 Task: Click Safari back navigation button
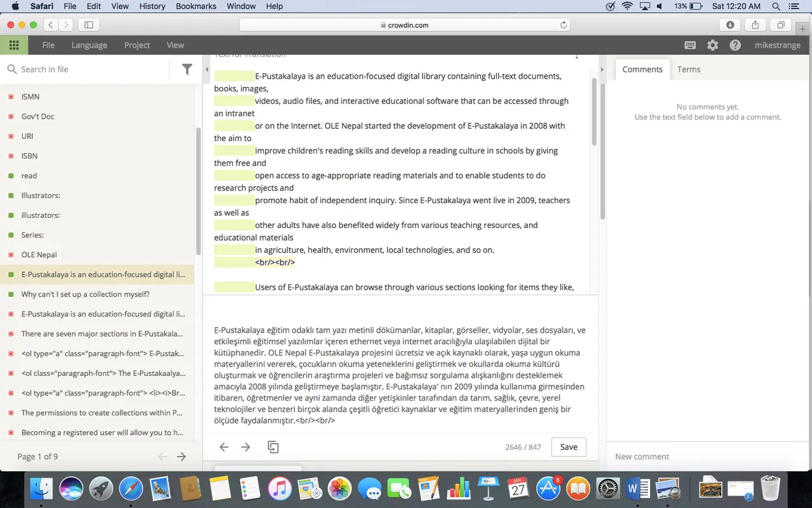pos(50,25)
